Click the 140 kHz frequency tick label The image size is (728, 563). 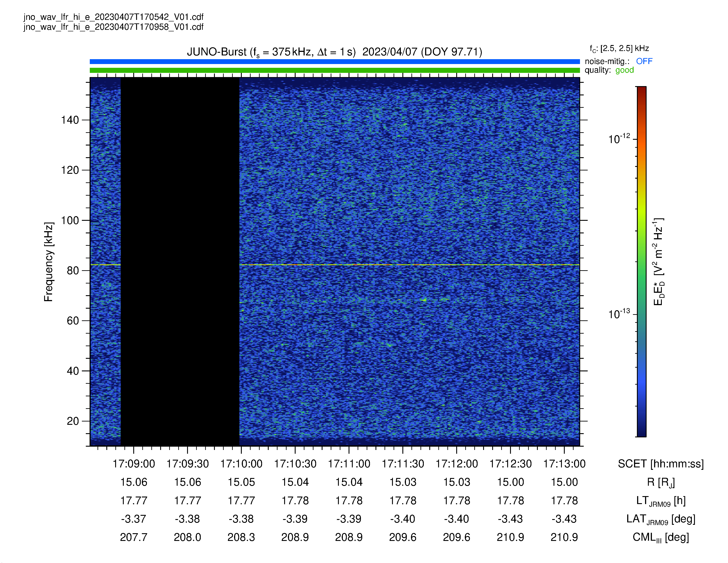70,120
